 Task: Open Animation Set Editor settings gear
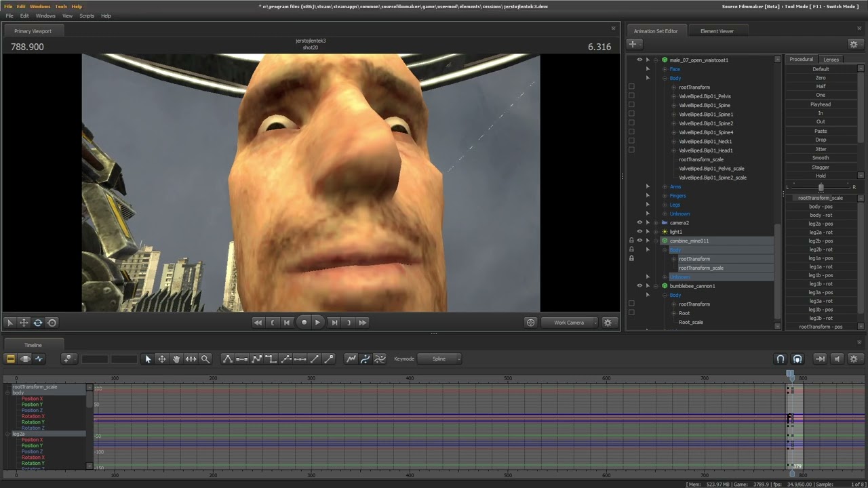(854, 44)
